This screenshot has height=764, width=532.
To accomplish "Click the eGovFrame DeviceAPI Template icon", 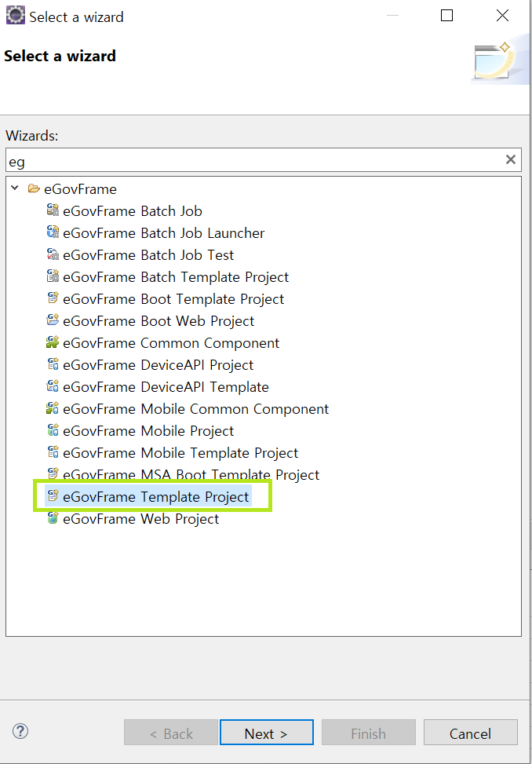I will 53,386.
